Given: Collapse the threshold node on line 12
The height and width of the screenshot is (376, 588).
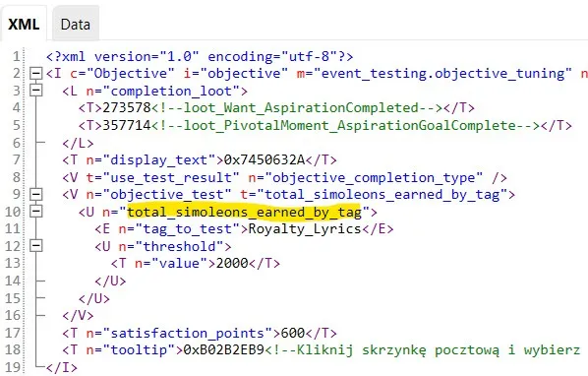Looking at the screenshot, I should click(x=35, y=246).
